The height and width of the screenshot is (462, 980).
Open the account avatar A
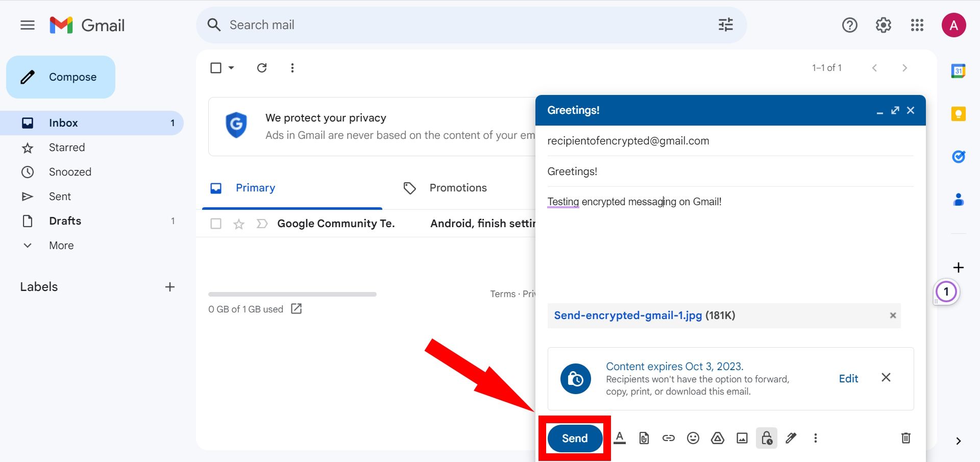click(953, 25)
